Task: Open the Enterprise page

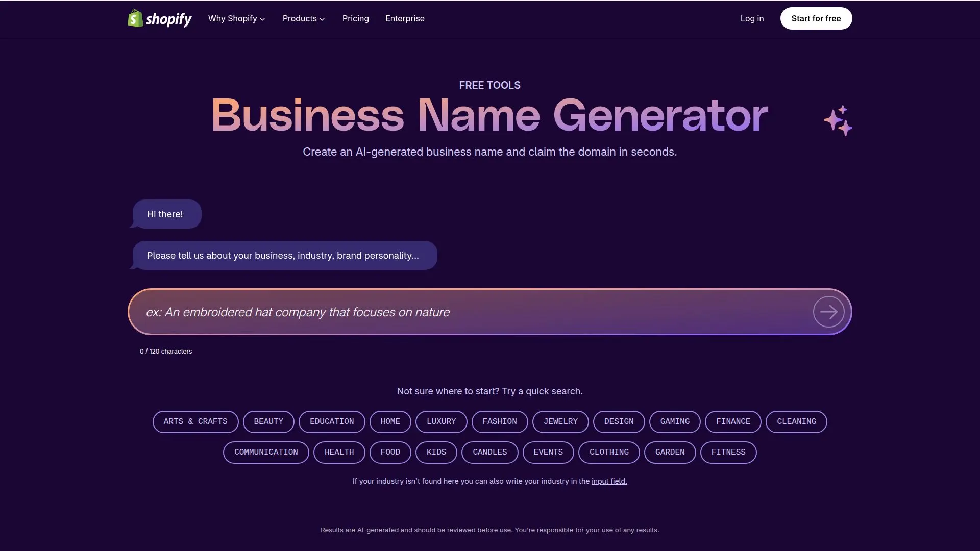Action: [x=405, y=18]
